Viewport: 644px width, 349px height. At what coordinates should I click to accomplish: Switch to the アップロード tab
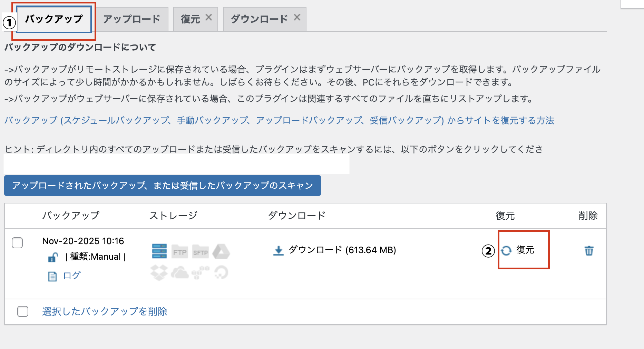(x=131, y=19)
